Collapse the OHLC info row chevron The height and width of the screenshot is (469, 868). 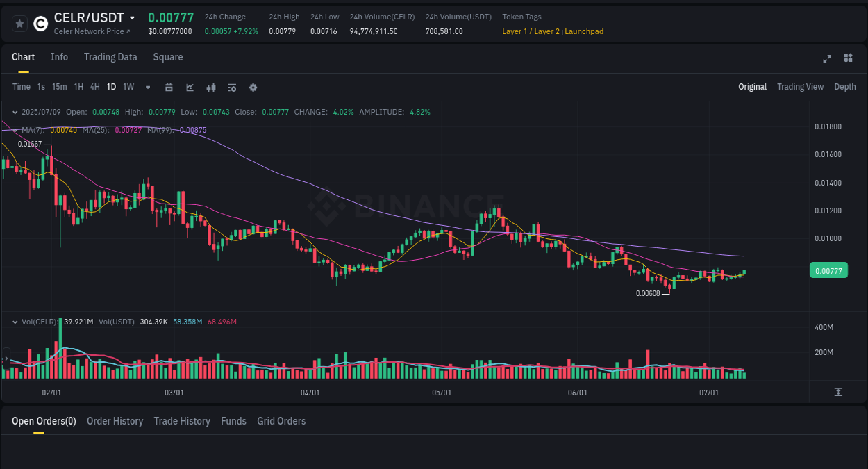pos(15,112)
